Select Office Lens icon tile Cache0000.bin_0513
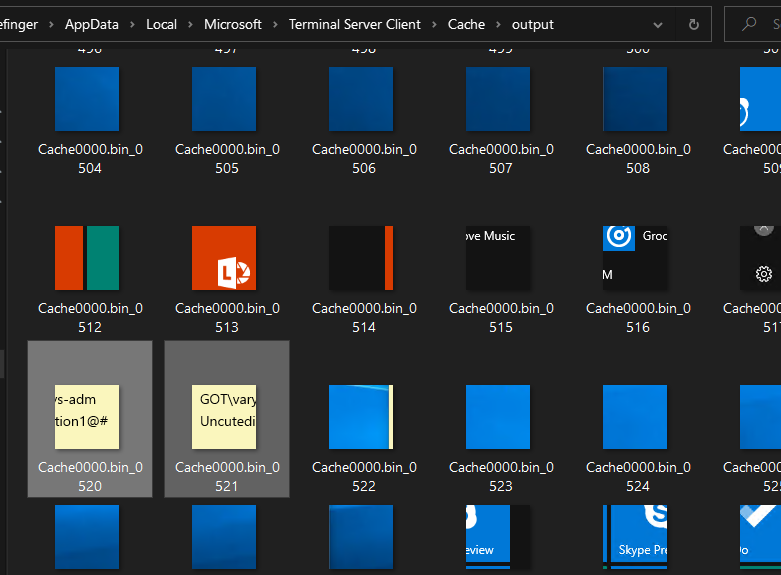This screenshot has width=781, height=575. tap(224, 258)
